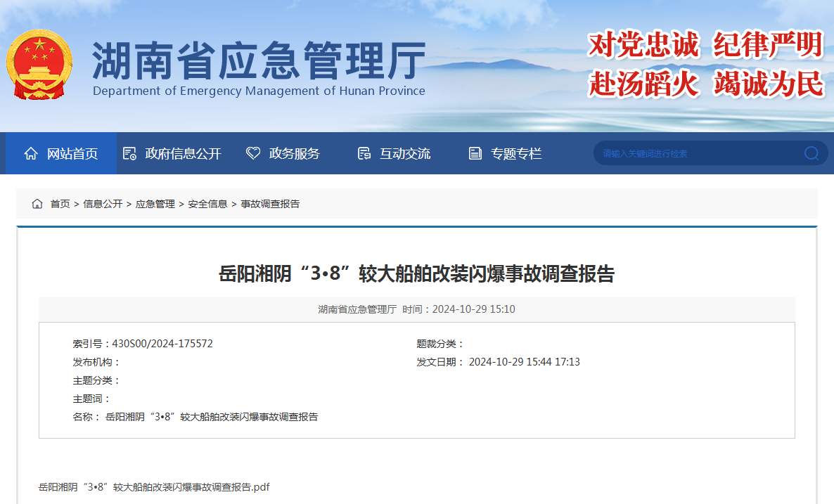Click 信息公开 breadcrumb link
The height and width of the screenshot is (504, 834).
pos(103,204)
